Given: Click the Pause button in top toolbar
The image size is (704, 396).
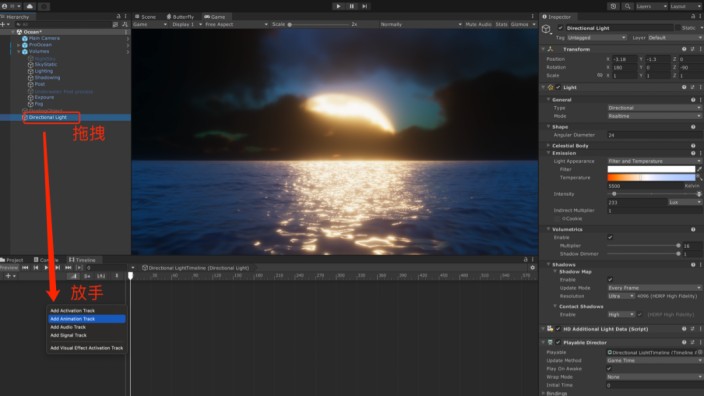Looking at the screenshot, I should click(x=352, y=6).
